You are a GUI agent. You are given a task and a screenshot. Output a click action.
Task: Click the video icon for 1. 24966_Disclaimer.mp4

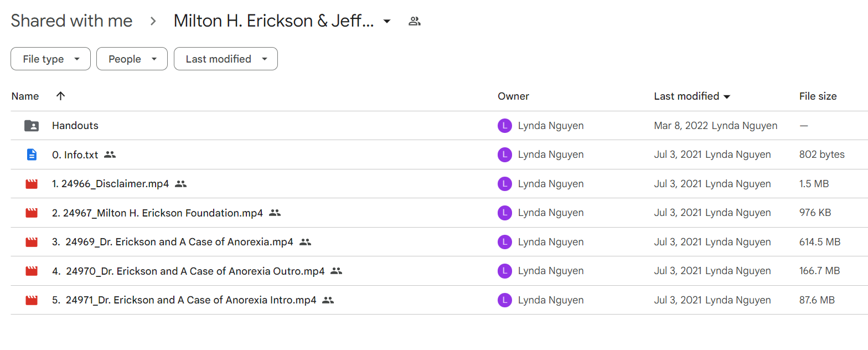[32, 184]
